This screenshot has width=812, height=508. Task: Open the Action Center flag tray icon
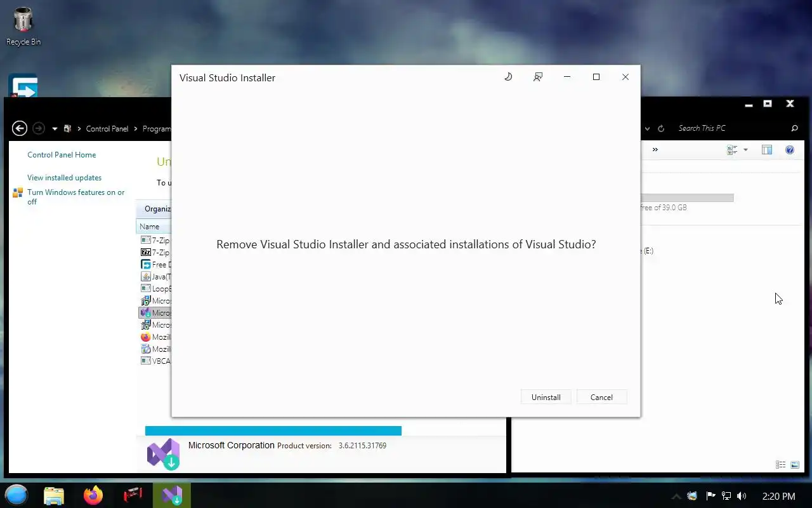coord(710,496)
